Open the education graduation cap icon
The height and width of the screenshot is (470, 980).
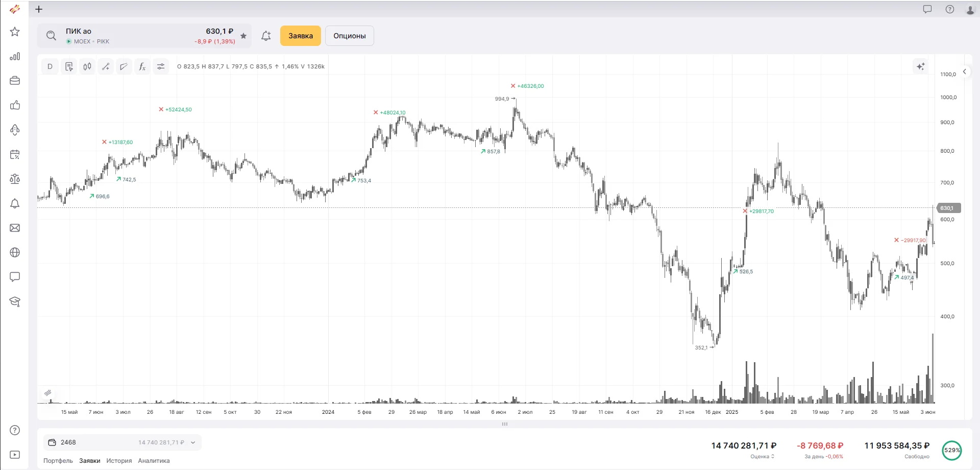tap(15, 301)
